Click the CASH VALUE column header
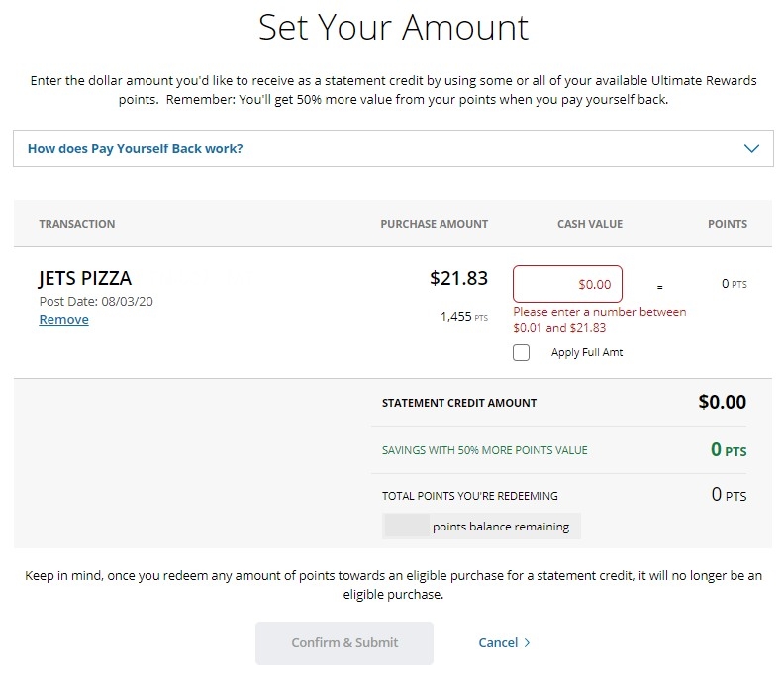784x674 pixels. [590, 224]
